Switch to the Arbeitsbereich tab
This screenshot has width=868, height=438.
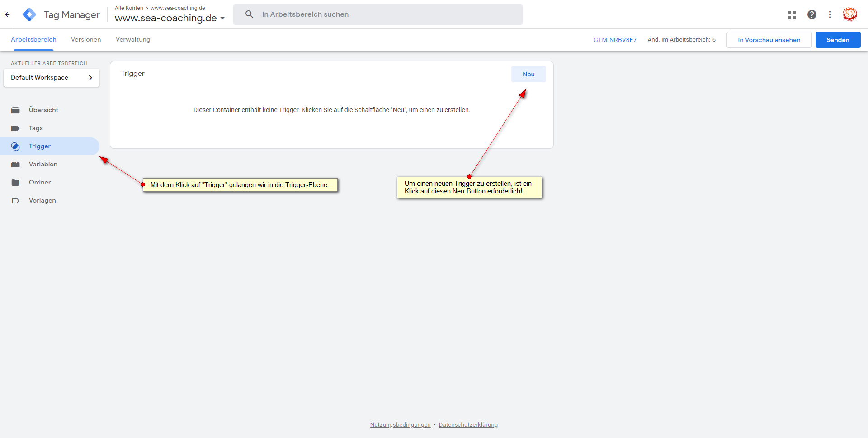tap(34, 40)
